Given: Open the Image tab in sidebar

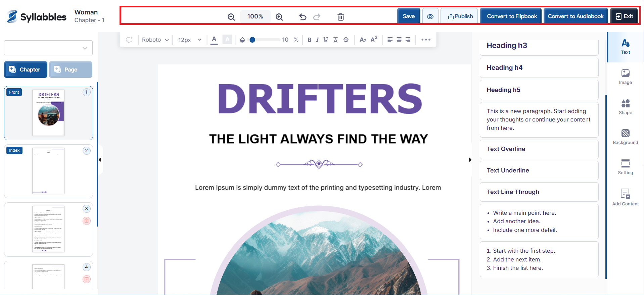Looking at the screenshot, I should pyautogui.click(x=625, y=77).
